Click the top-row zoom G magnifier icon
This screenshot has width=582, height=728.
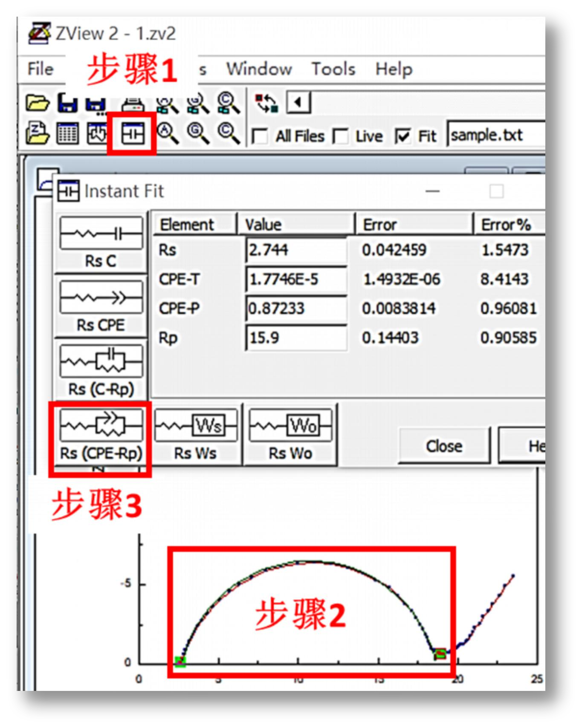point(197,104)
